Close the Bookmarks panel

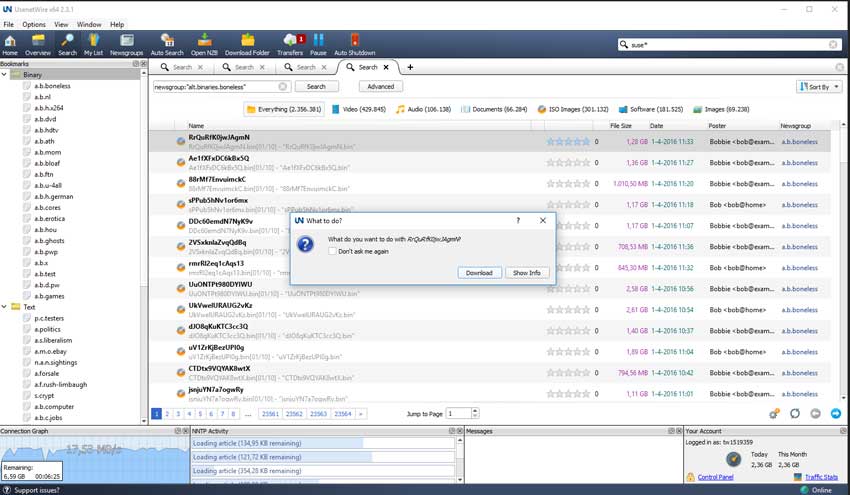(144, 63)
